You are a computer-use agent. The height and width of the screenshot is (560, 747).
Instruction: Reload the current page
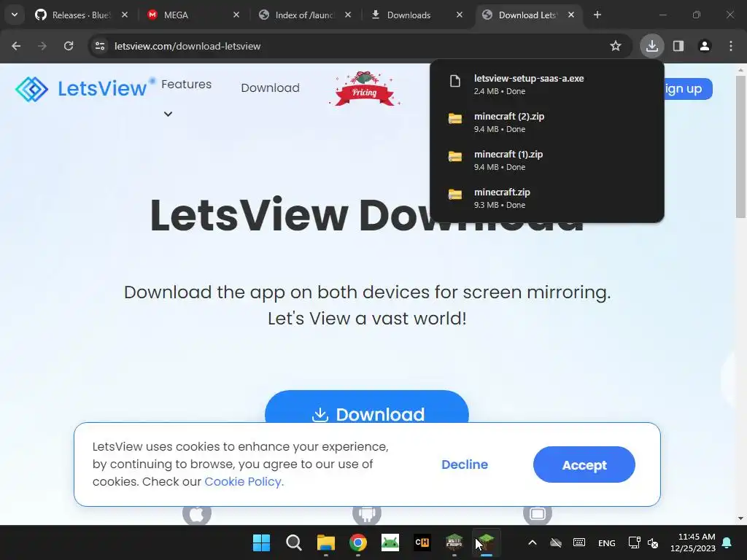coord(69,46)
